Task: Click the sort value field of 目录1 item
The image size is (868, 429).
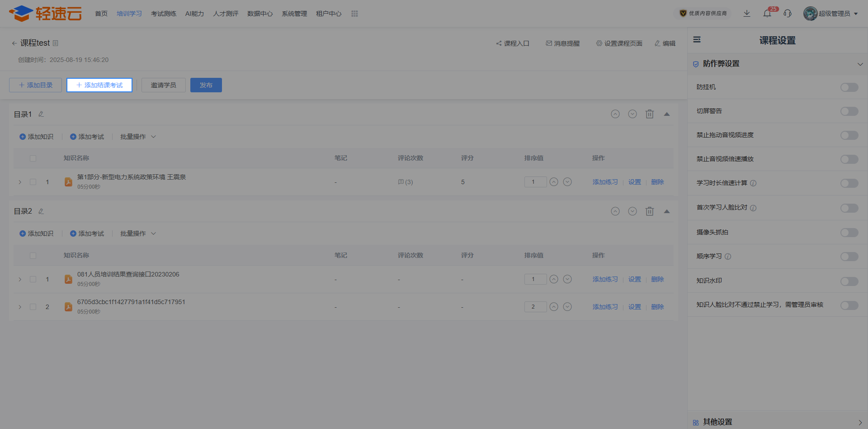Action: pos(535,182)
